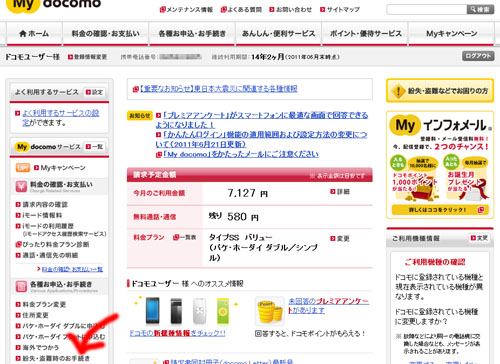Open 変更 for 料金プラン

coord(340,238)
